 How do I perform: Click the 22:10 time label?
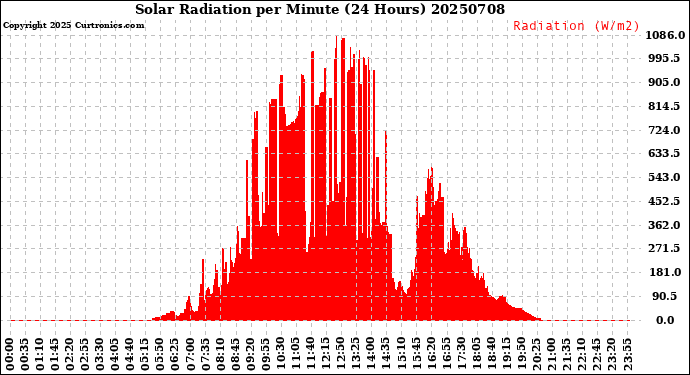point(582,355)
